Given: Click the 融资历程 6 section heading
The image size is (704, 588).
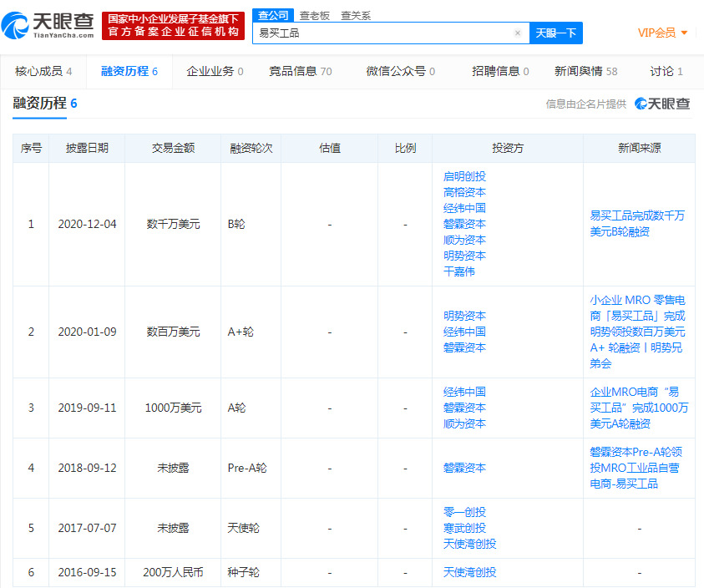Looking at the screenshot, I should 45,104.
